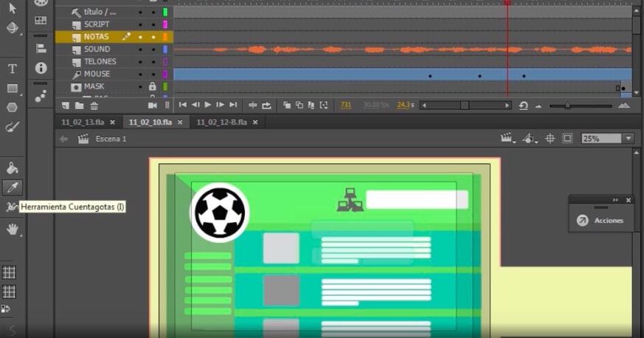Toggle visibility of NOTAS layer
Image resolution: width=644 pixels, height=338 pixels.
(140, 37)
